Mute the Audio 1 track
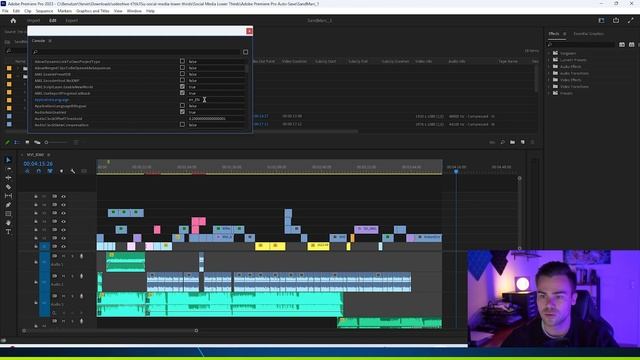 click(x=63, y=256)
